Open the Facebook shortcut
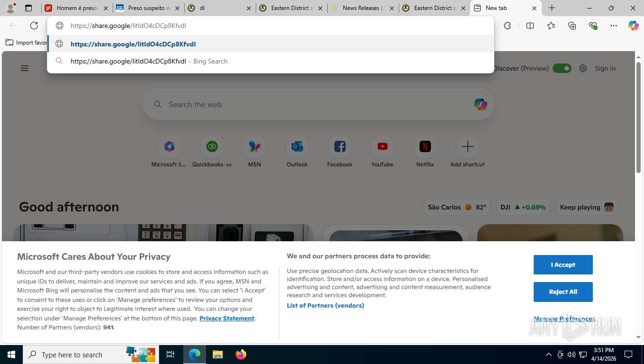 click(340, 151)
